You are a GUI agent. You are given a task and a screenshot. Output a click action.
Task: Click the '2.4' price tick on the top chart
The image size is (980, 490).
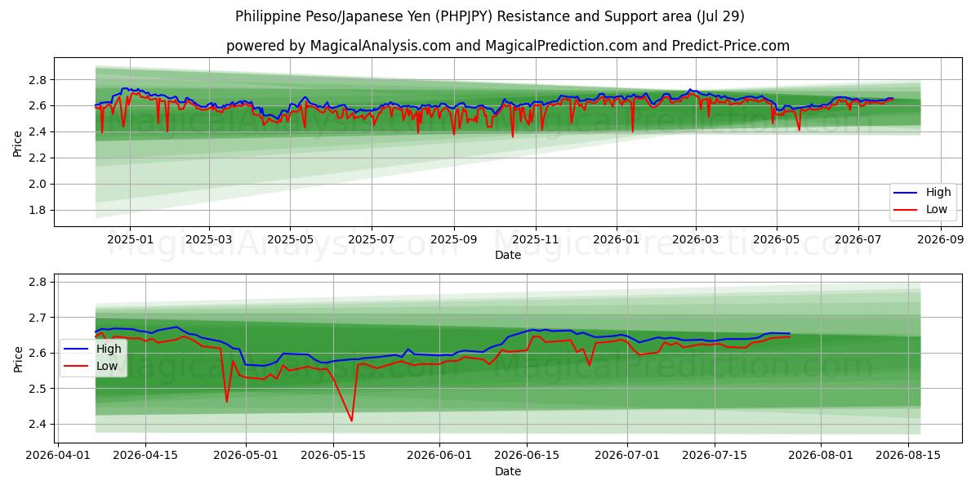tap(39, 131)
